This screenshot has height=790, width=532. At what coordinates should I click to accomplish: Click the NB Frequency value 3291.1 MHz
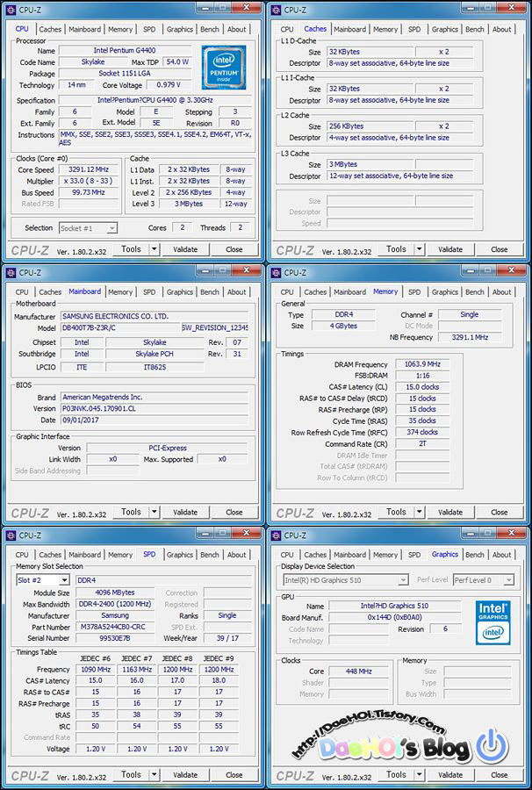[x=470, y=337]
